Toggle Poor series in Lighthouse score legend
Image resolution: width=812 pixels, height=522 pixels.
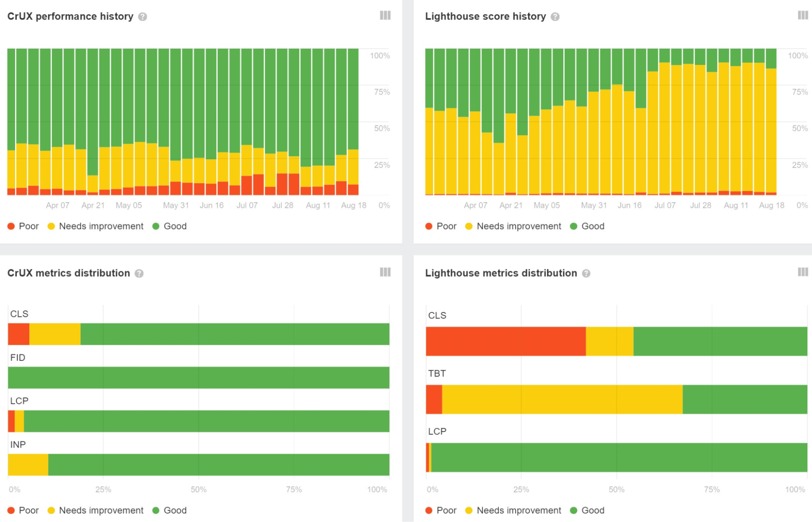[442, 226]
